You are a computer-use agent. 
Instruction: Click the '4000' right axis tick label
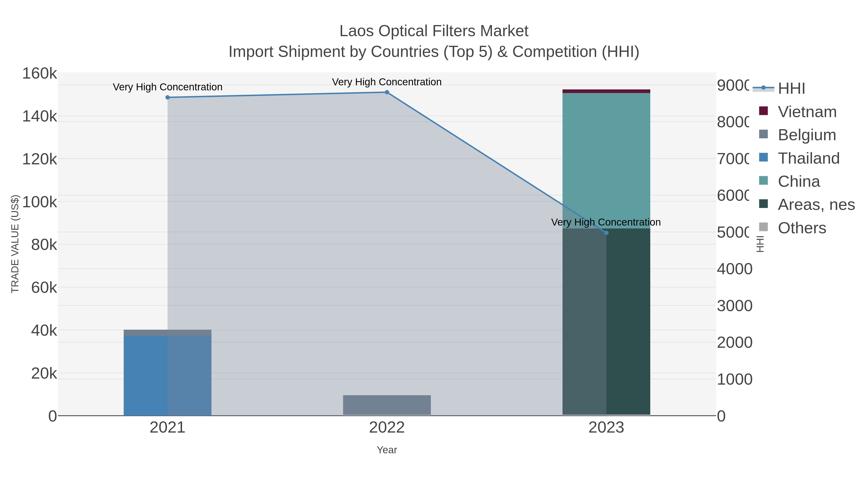pyautogui.click(x=735, y=269)
